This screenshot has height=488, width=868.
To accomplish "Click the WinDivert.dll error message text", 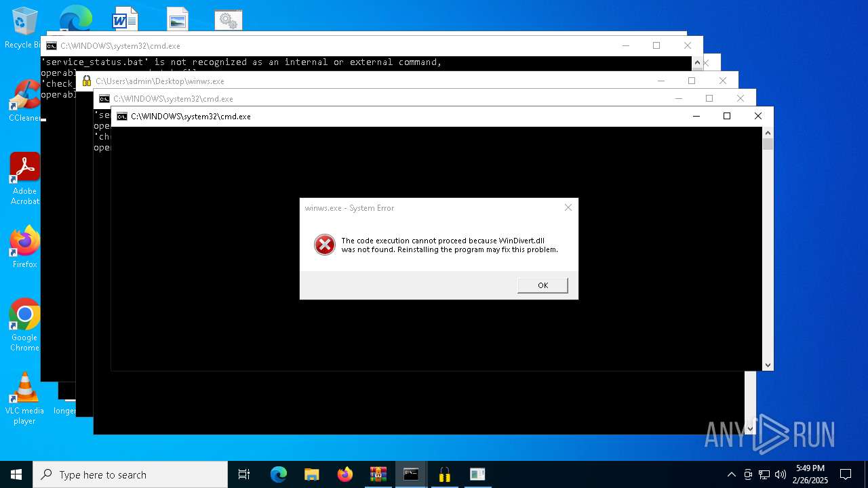I will click(x=450, y=245).
